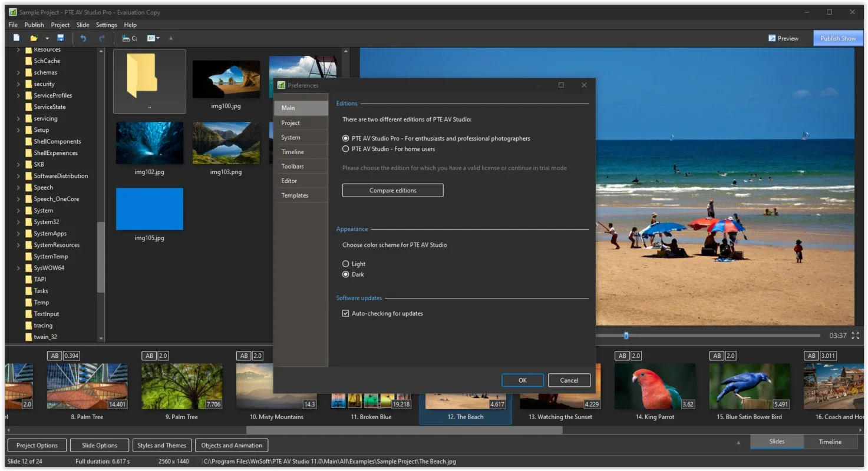
Task: Click the TAPI folder icon in the tree
Action: [x=29, y=280]
